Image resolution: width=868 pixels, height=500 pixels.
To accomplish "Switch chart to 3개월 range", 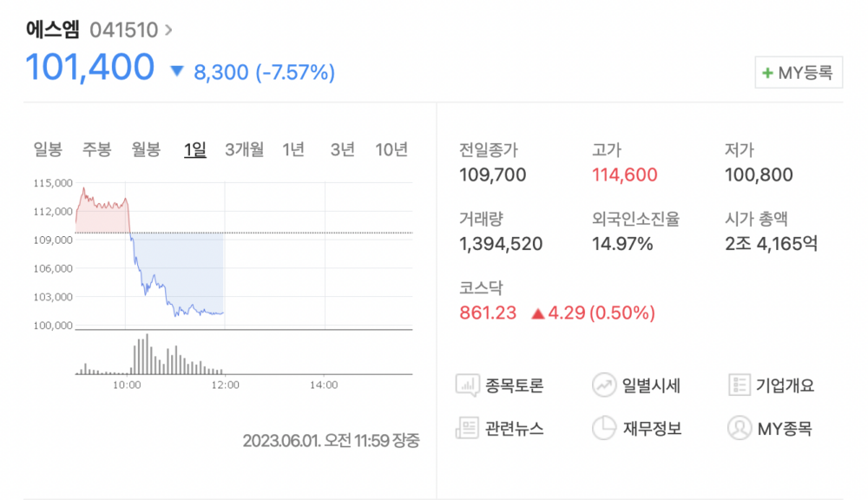I will pyautogui.click(x=244, y=149).
